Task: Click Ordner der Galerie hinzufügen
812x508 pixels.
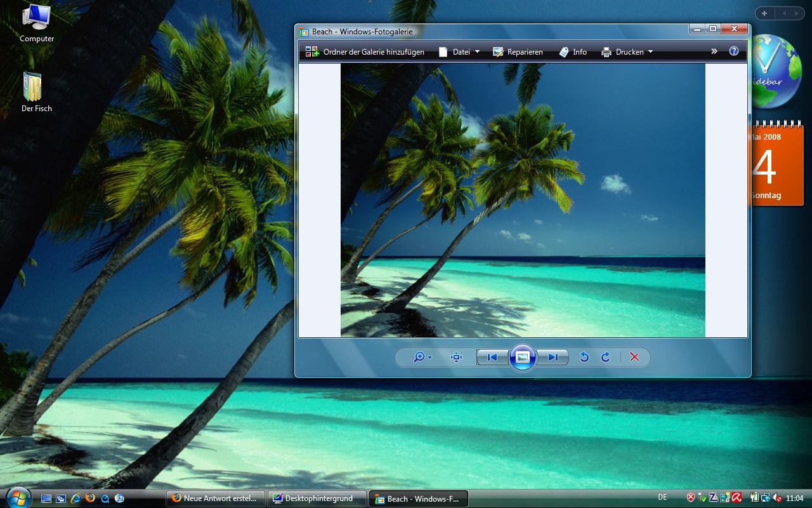Action: (x=365, y=52)
